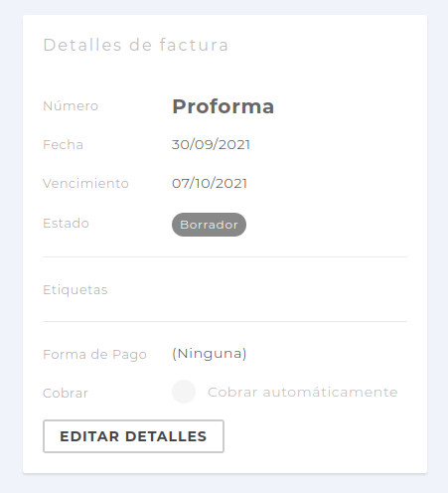This screenshot has height=493, width=448.
Task: Click the Estado field label
Action: click(x=67, y=224)
